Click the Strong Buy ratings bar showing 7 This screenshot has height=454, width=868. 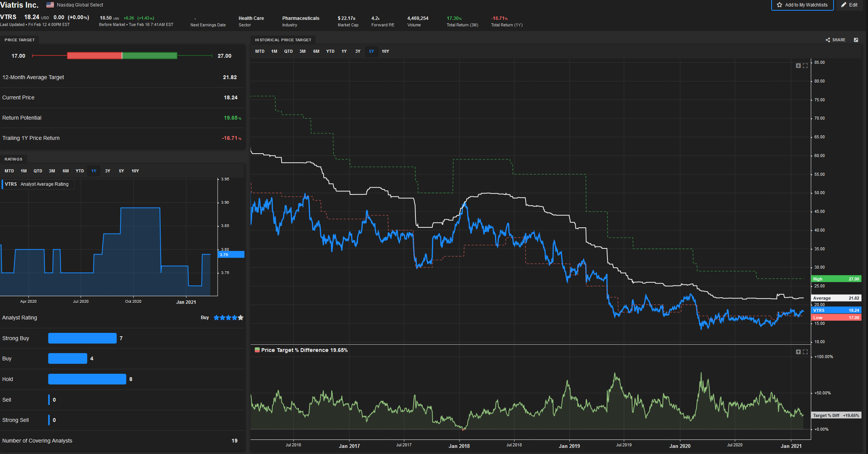[82, 338]
